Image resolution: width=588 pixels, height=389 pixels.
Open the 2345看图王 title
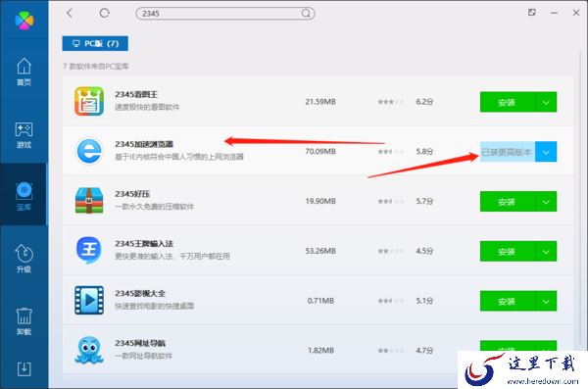(136, 94)
